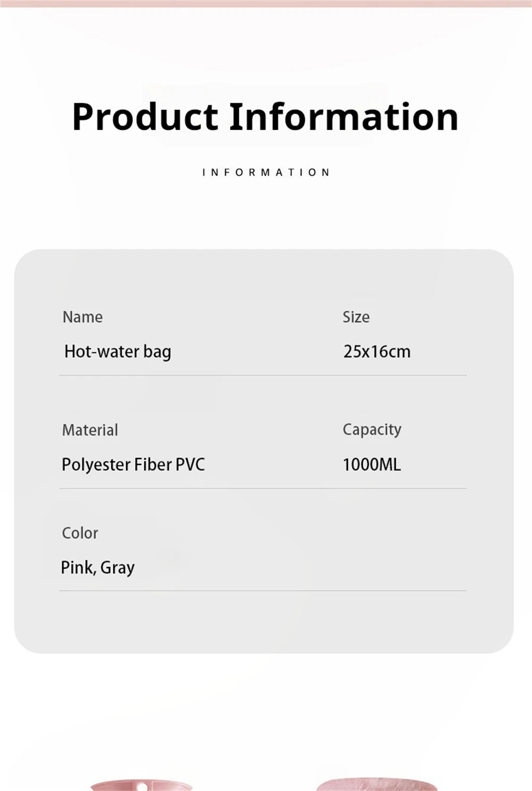The width and height of the screenshot is (532, 791).
Task: Select the "Material" field label
Action: 90,430
